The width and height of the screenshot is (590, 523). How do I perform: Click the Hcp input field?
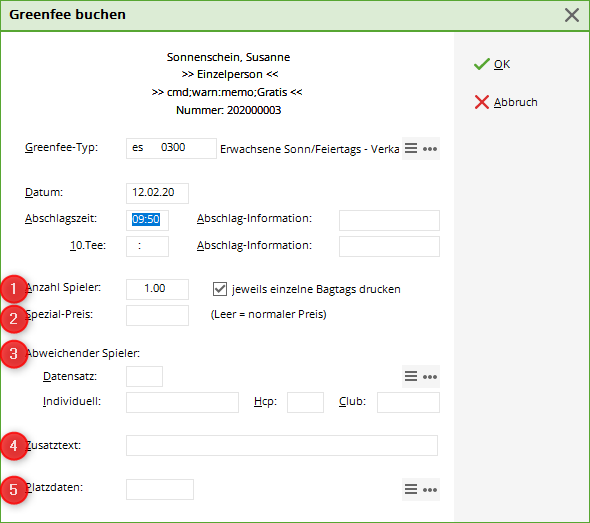pos(305,403)
